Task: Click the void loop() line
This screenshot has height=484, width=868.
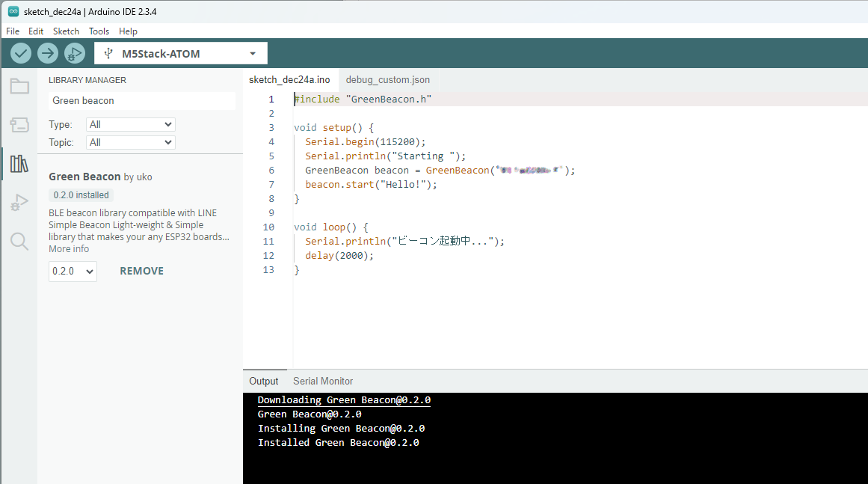Action: point(331,227)
